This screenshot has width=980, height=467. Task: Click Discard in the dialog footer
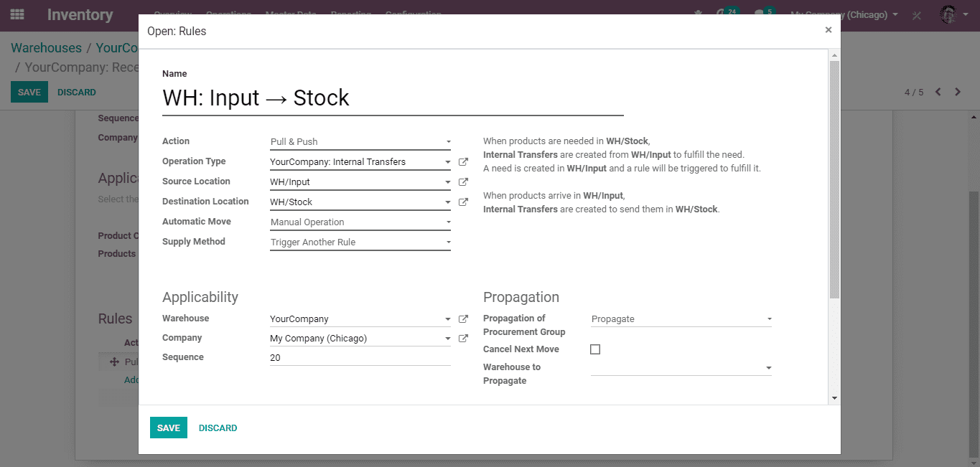coord(218,428)
